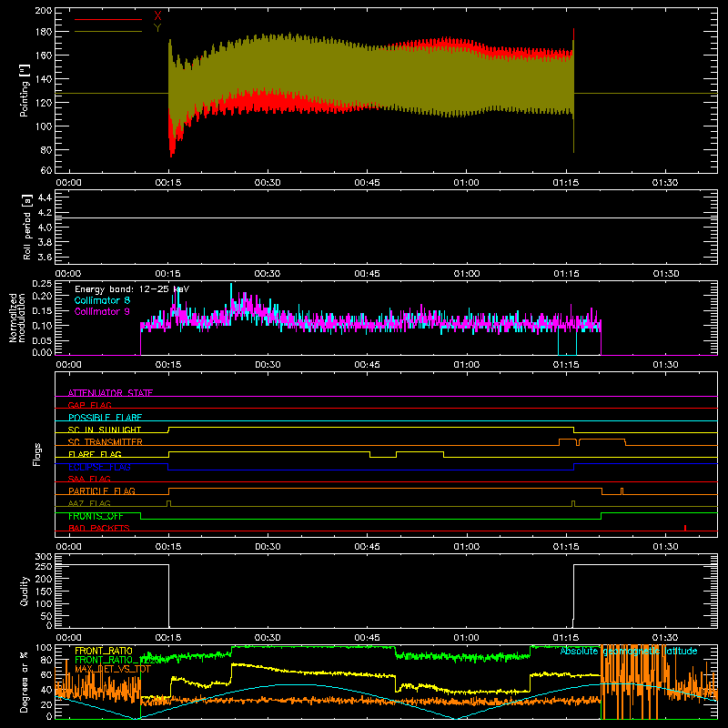Click the 100 tick on Degrees axis
This screenshot has height=728, width=728.
(44, 648)
